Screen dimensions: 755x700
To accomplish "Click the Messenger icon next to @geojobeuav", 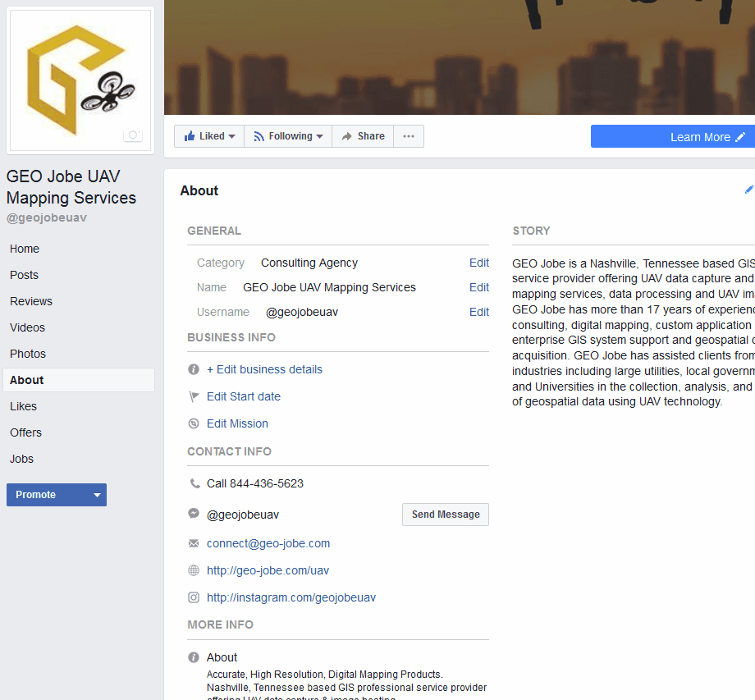I will click(x=194, y=514).
